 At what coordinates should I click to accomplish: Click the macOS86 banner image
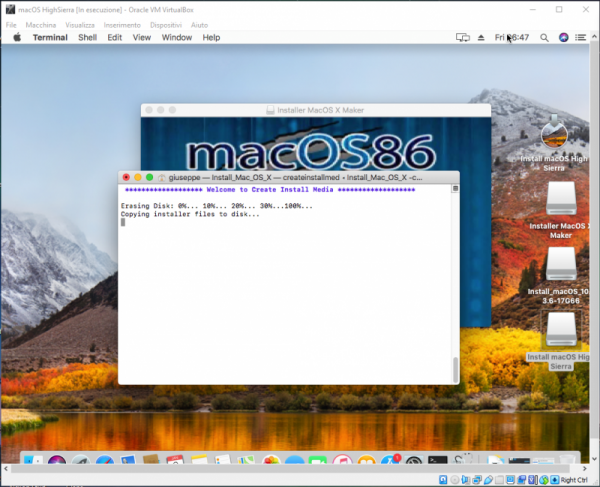(x=311, y=151)
